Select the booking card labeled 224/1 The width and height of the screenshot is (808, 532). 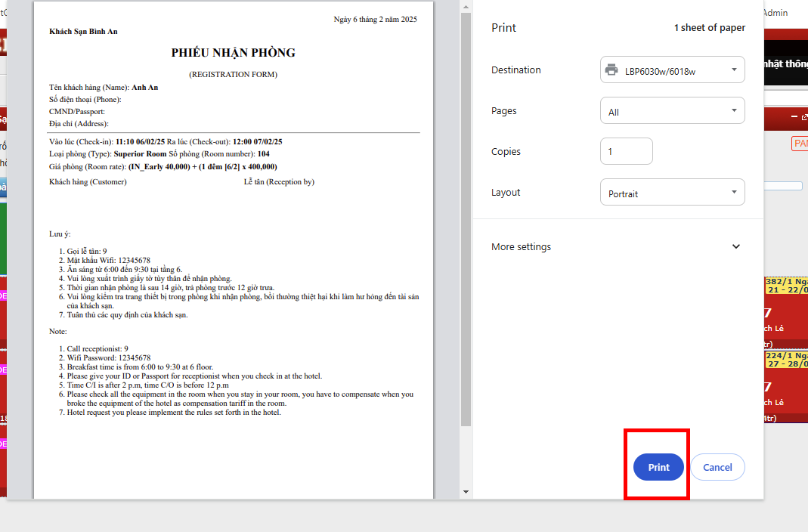786,385
